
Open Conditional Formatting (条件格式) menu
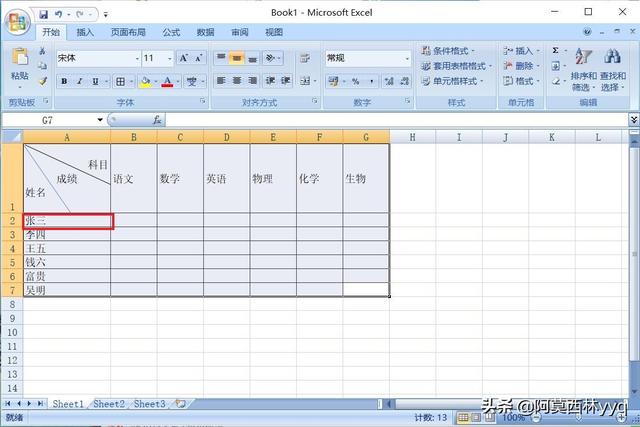448,51
